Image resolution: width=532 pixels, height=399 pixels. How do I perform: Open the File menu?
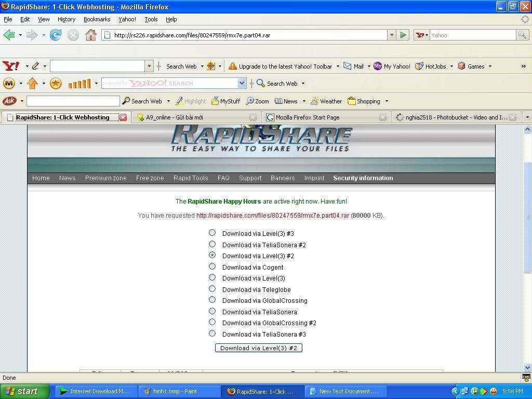point(8,19)
